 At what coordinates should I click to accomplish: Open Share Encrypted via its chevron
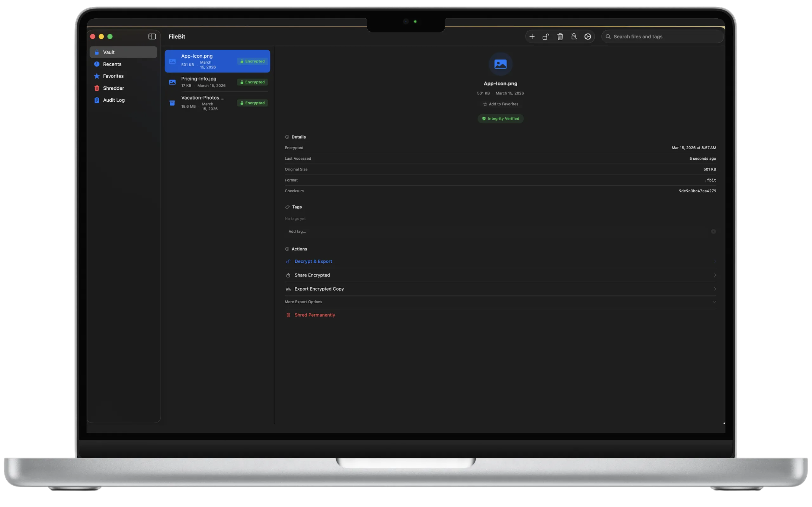point(715,275)
